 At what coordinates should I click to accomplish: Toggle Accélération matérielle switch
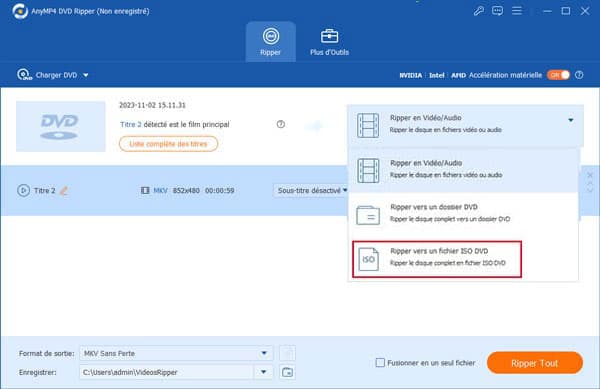coord(558,75)
